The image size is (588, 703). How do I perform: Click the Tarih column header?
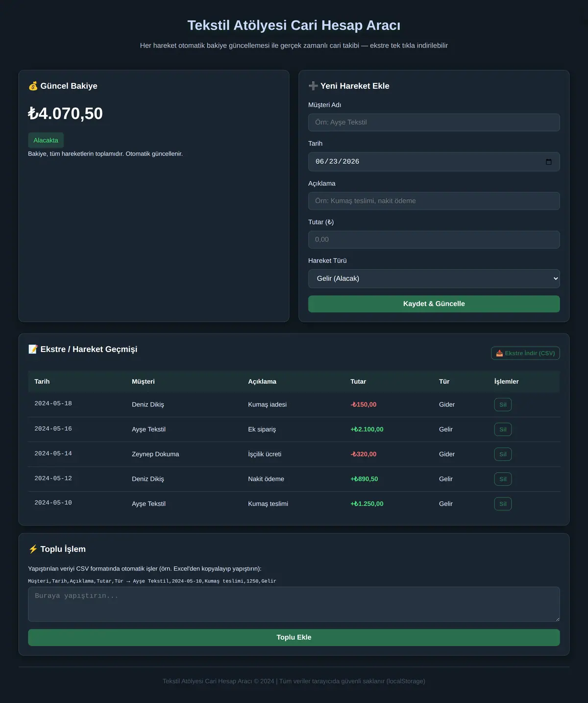[42, 382]
